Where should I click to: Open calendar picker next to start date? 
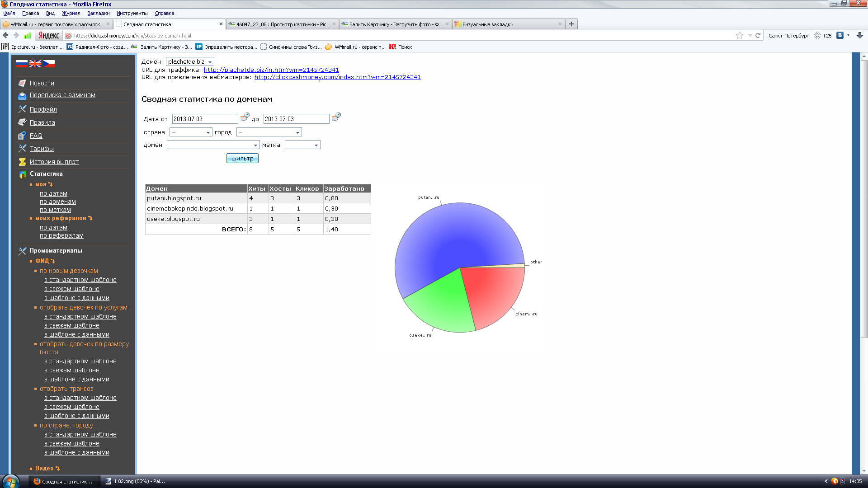click(245, 117)
